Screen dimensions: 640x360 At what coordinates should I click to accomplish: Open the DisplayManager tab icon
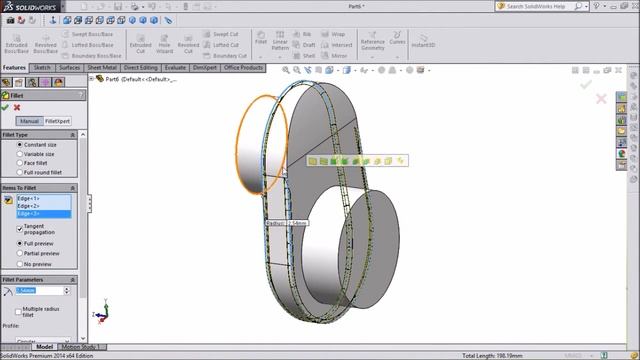pos(58,82)
